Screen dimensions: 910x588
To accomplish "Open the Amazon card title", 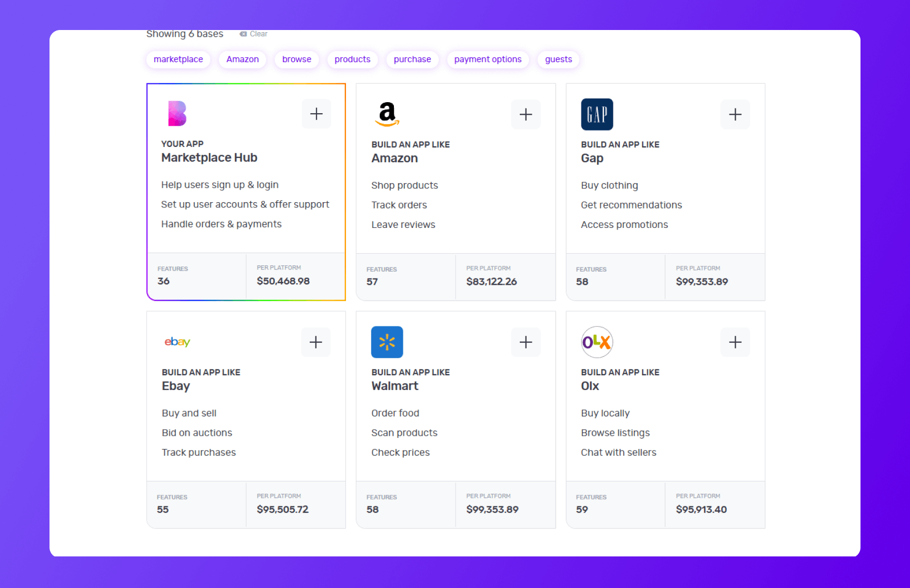I will point(394,158).
